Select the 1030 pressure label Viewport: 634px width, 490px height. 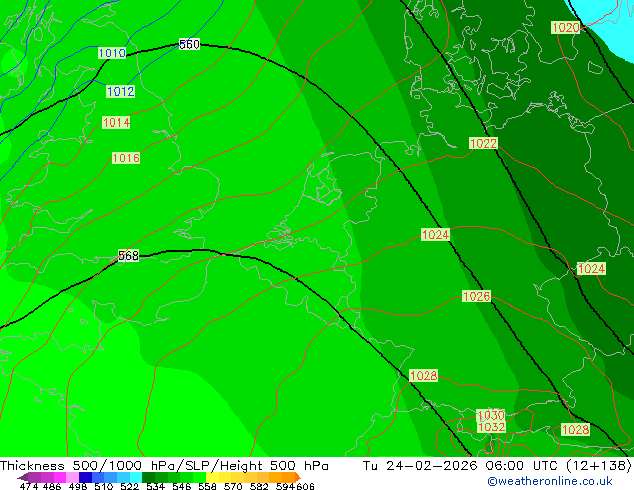coord(490,415)
